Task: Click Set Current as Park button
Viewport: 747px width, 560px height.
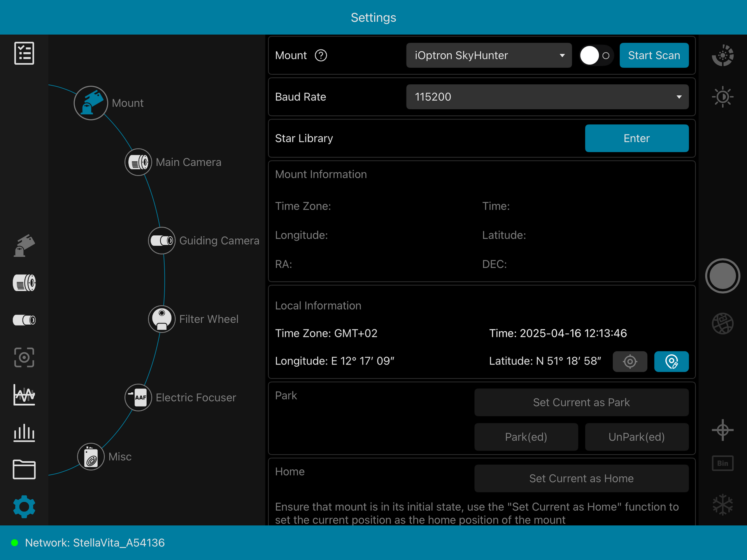Action: [x=581, y=402]
